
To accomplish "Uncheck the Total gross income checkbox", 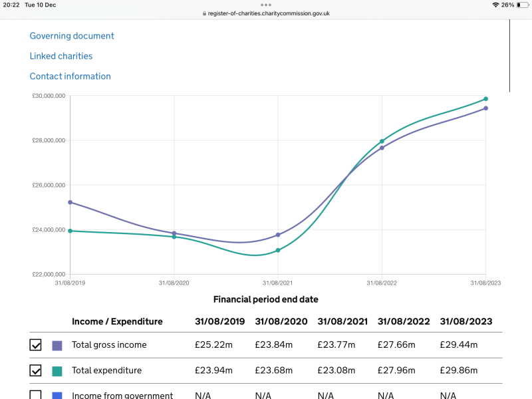I will click(x=36, y=345).
